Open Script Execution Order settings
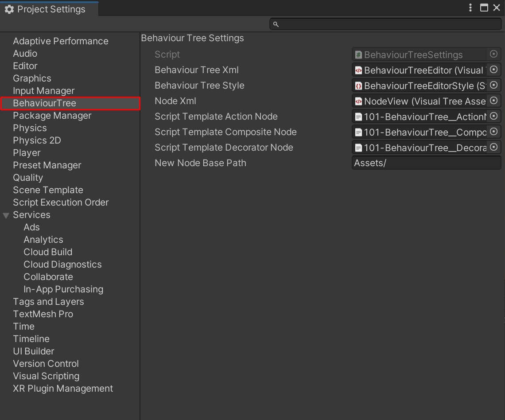The height and width of the screenshot is (420, 505). tap(61, 202)
